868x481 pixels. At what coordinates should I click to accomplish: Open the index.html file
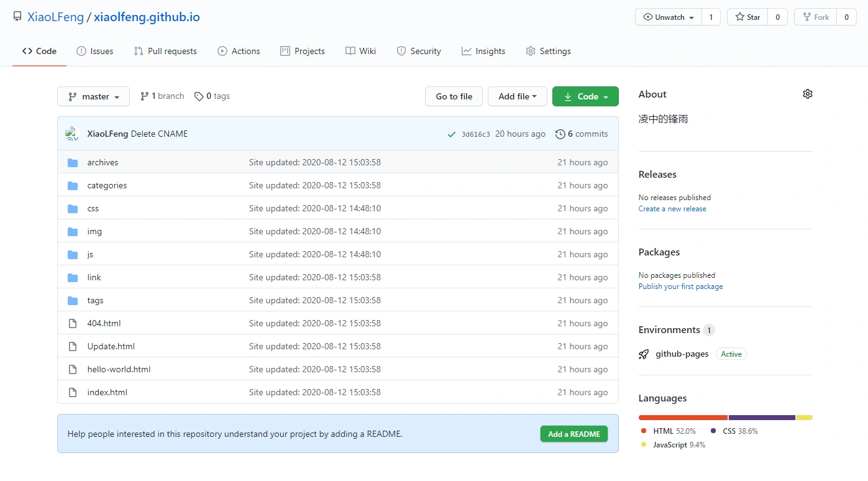pos(107,392)
